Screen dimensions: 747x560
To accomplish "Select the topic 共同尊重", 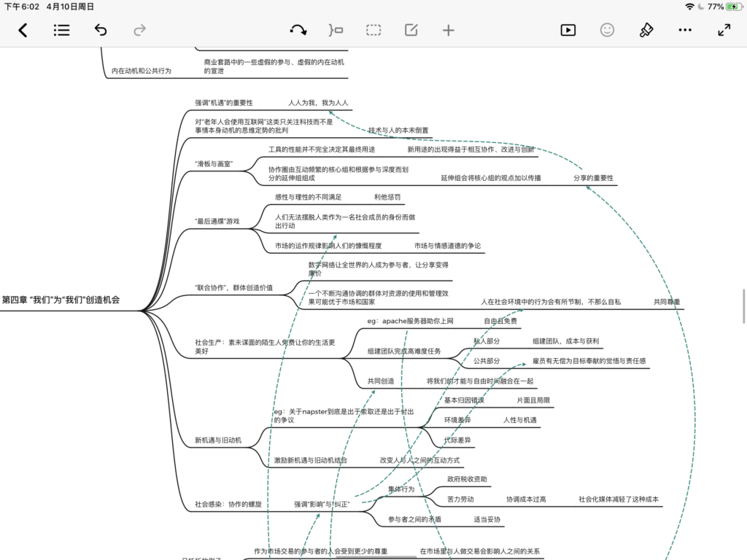I will tap(667, 302).
